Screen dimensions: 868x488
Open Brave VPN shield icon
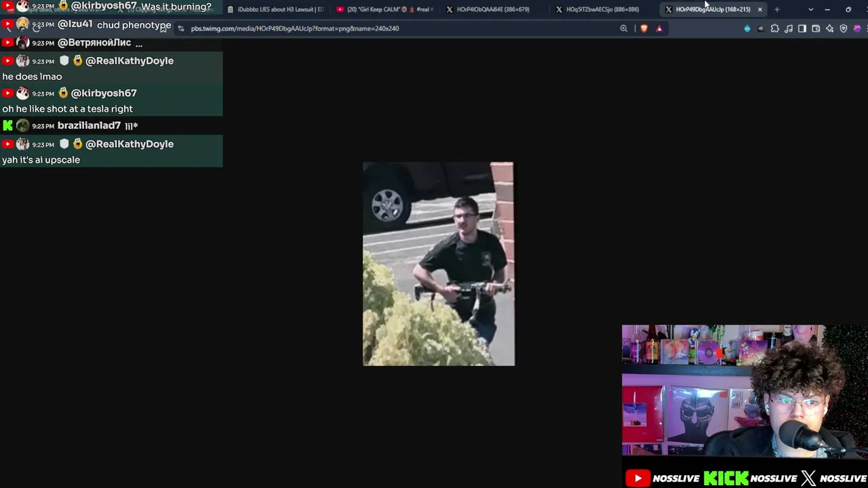844,28
